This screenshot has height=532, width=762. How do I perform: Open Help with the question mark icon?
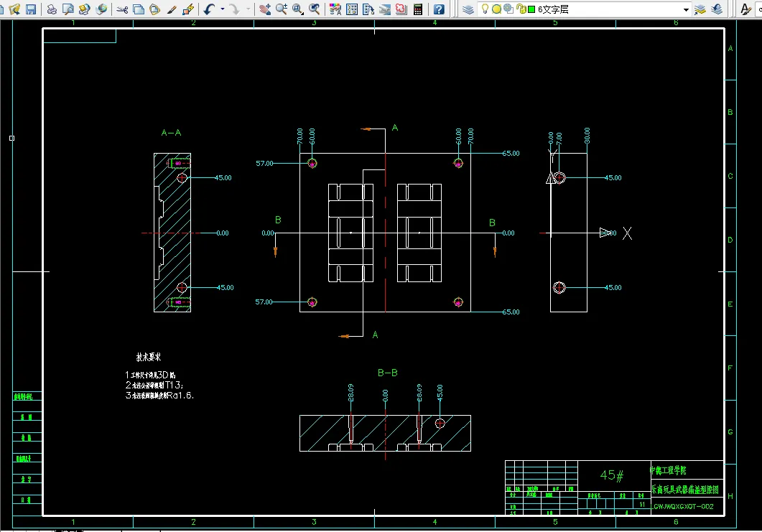(439, 9)
